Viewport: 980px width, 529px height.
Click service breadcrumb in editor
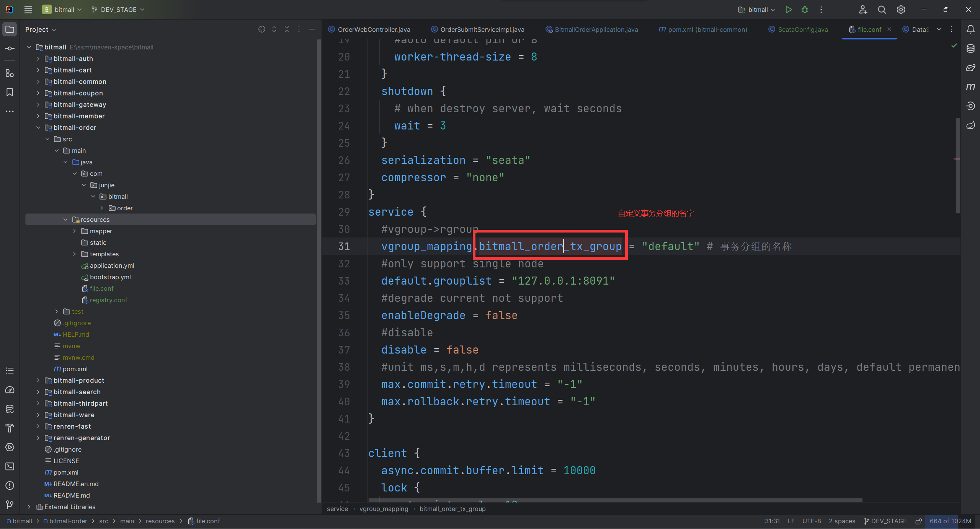tap(337, 509)
